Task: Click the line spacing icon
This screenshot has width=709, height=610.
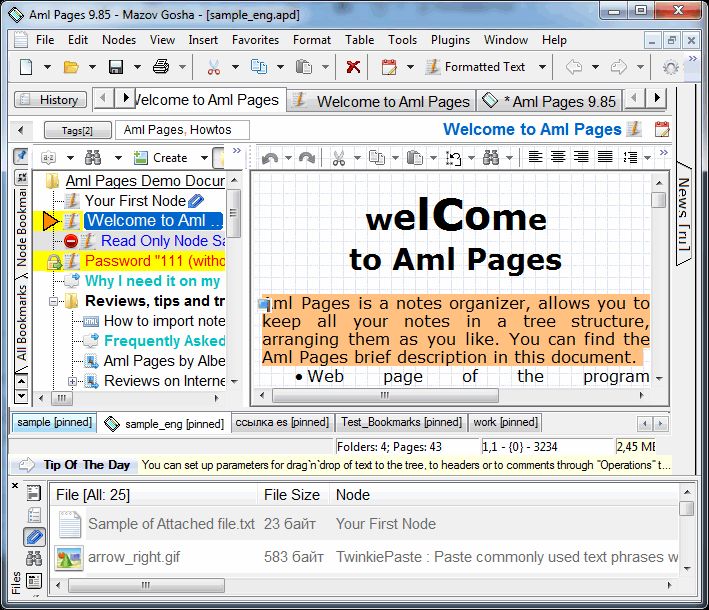Action: (630, 157)
